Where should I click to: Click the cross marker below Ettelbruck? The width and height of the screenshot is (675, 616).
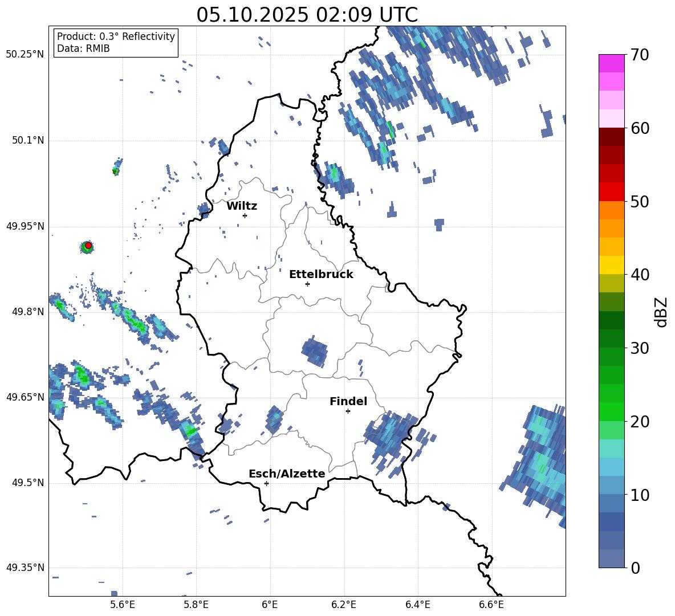[x=307, y=284]
